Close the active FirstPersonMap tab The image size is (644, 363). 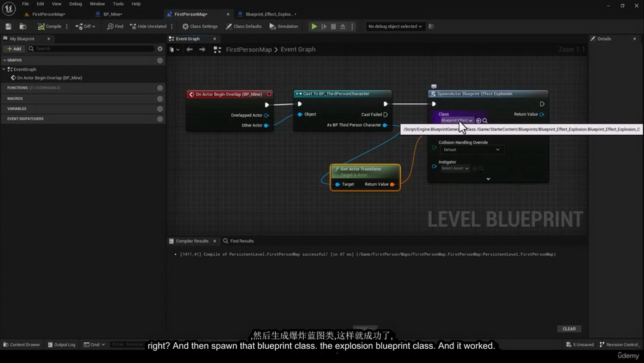[x=228, y=14]
